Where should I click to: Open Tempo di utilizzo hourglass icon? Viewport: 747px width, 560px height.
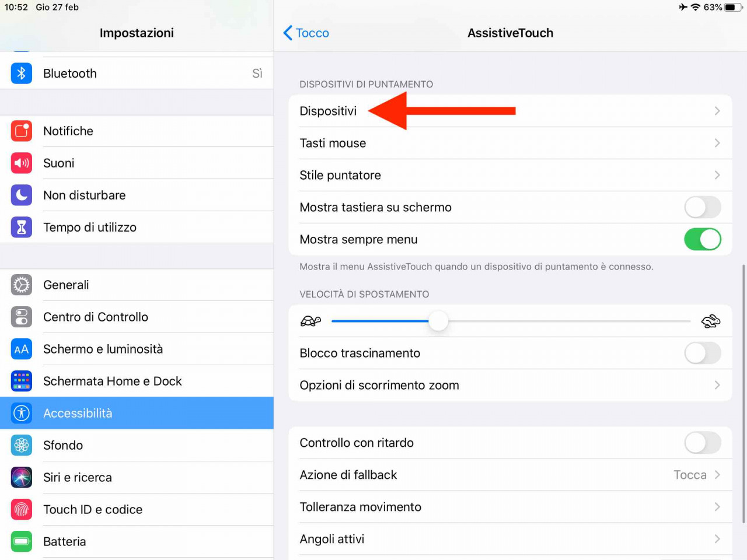(22, 228)
